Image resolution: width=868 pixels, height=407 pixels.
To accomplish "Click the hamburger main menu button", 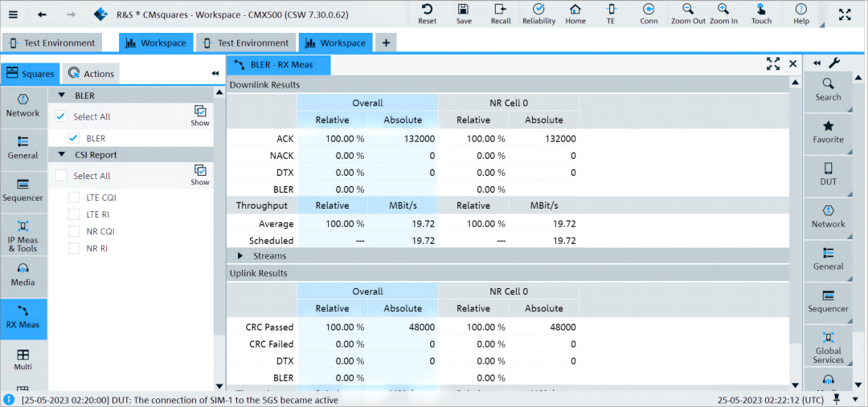I will 13,14.
